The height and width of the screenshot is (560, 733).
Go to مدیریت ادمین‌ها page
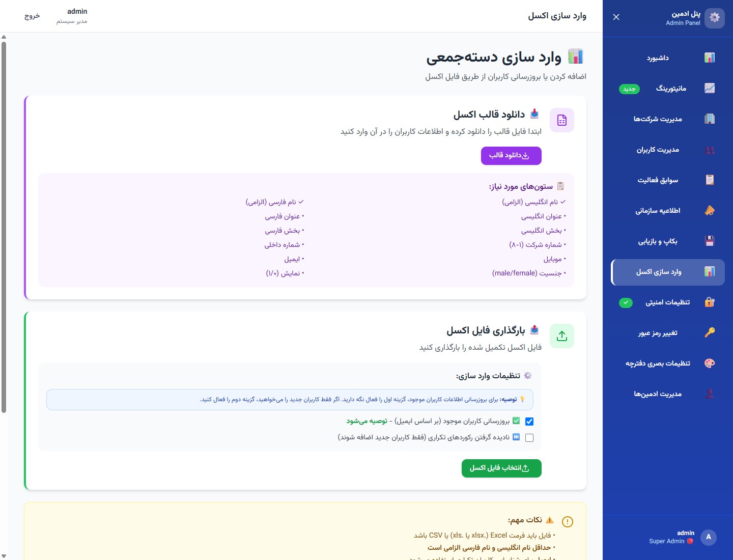point(668,394)
